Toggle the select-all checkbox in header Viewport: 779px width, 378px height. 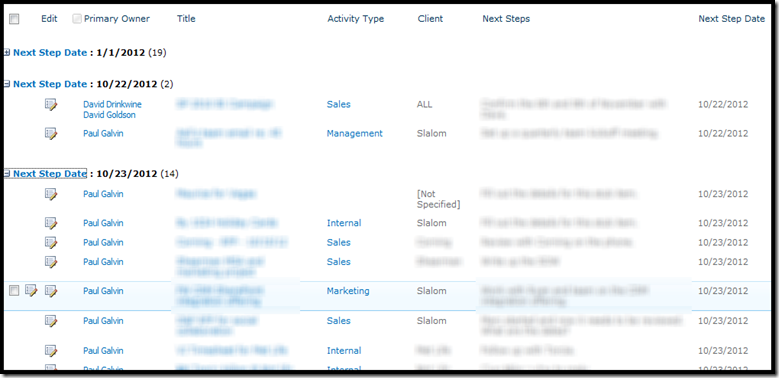coord(14,19)
